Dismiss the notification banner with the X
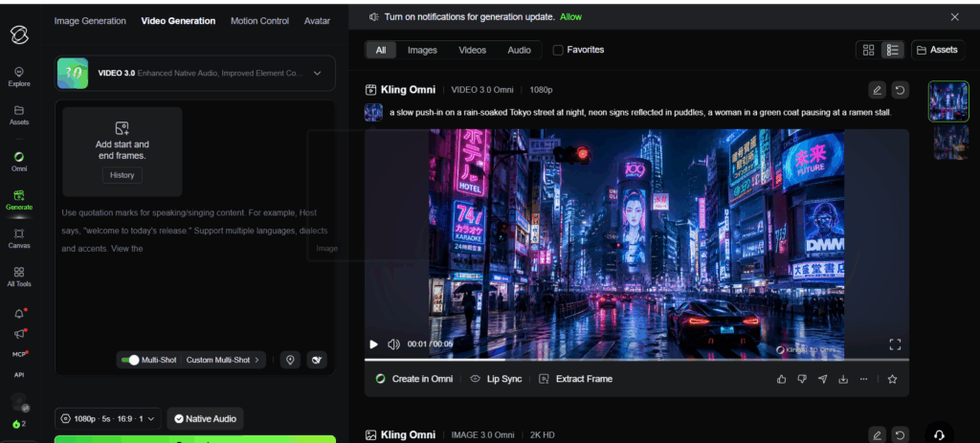This screenshot has height=443, width=980. pos(954,17)
